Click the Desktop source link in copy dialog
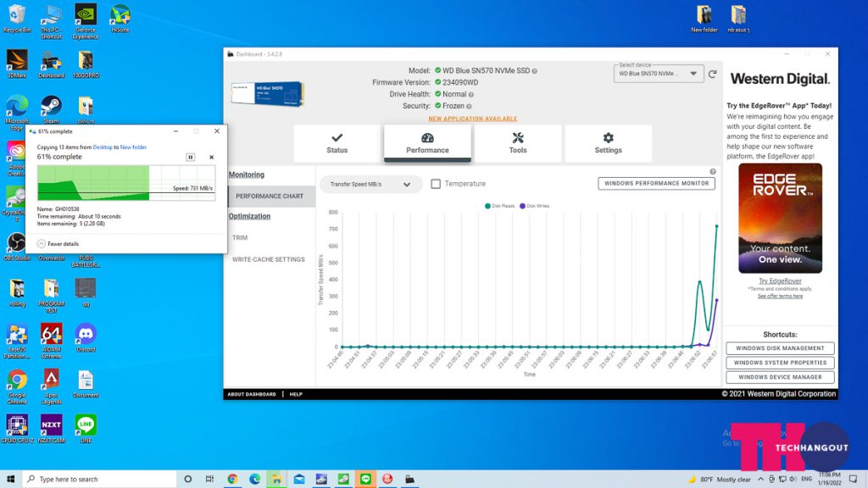This screenshot has width=868, height=488. tap(103, 147)
